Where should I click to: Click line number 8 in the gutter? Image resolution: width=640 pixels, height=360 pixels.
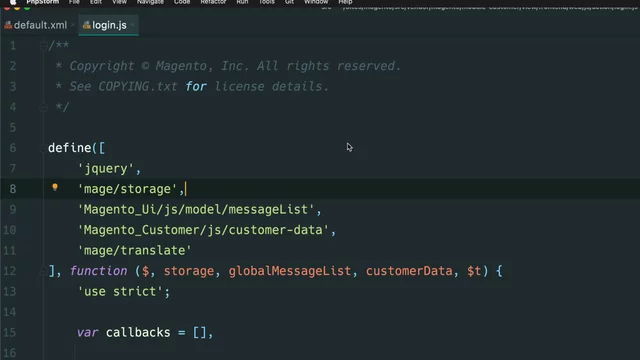[x=13, y=189]
